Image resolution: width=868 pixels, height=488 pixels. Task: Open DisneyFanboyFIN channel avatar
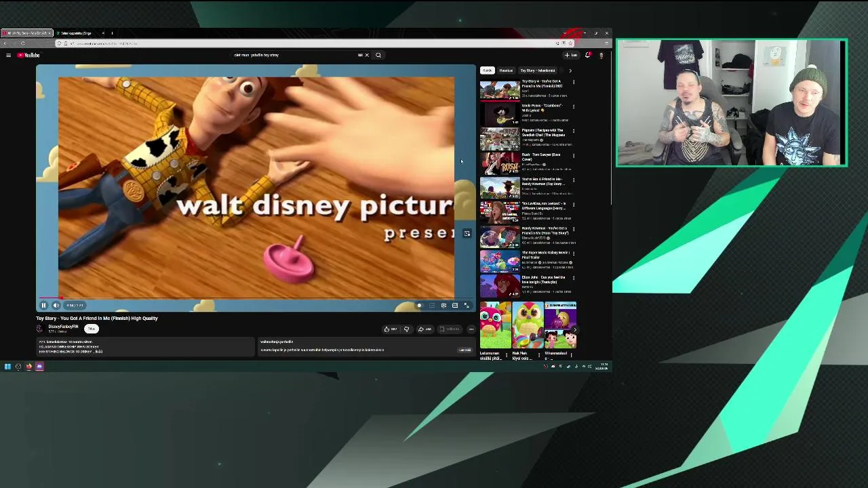coord(40,329)
